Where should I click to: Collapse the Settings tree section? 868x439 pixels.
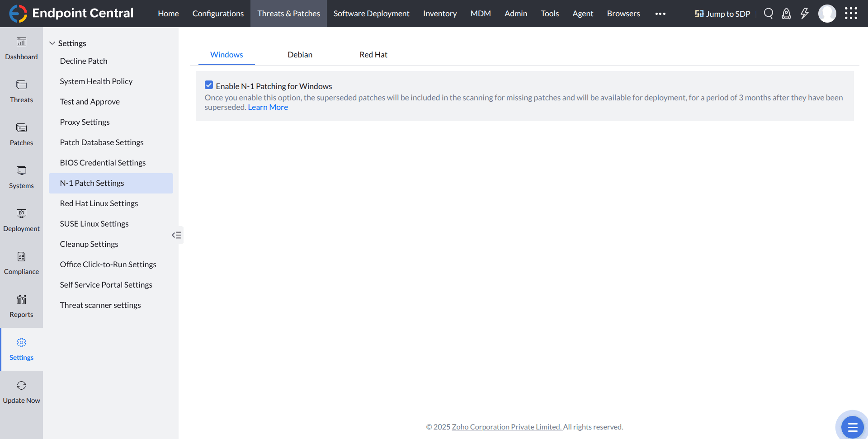coord(52,43)
